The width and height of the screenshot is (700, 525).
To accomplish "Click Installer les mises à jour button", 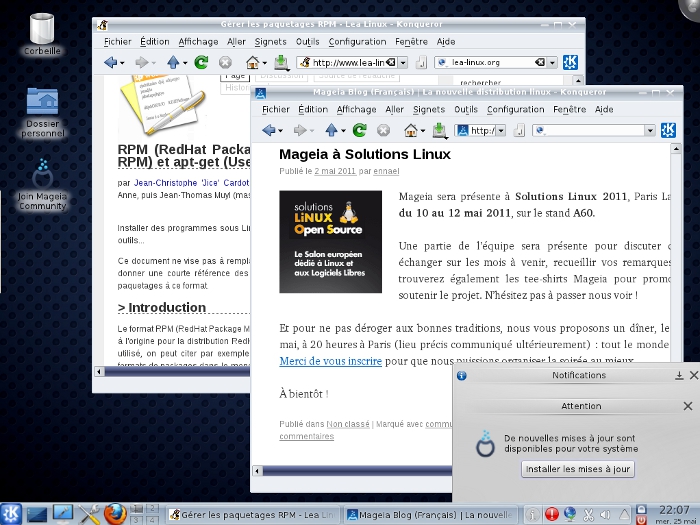I will tap(578, 468).
